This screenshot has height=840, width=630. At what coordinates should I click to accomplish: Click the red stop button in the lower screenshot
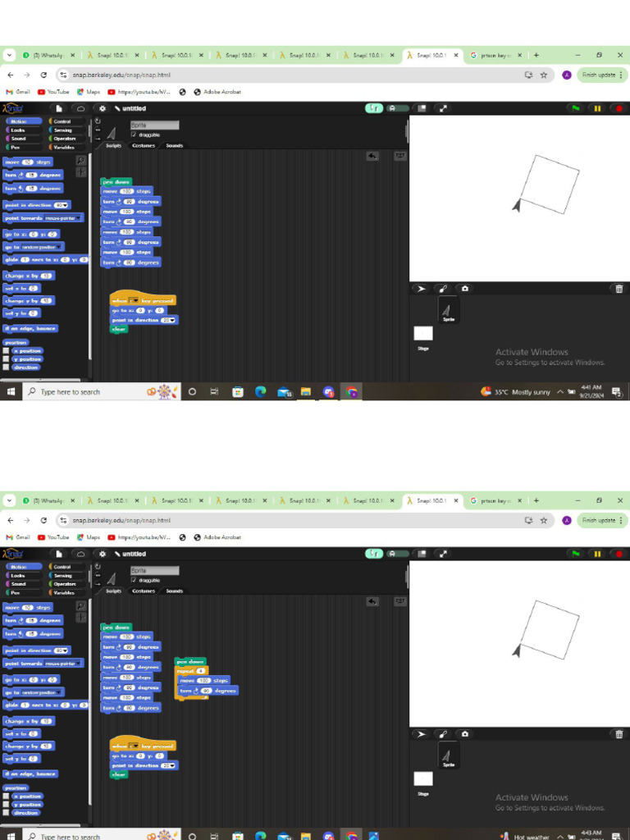[619, 554]
